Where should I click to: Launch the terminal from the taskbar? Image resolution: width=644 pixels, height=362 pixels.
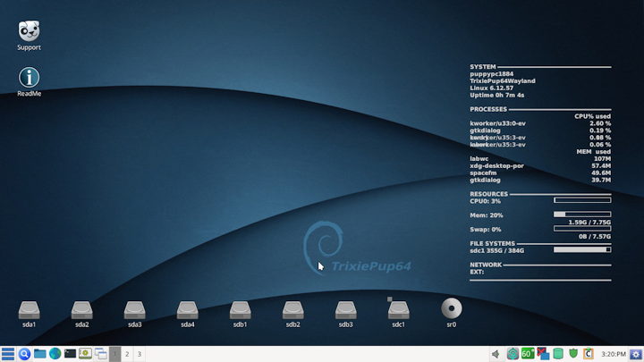70,354
